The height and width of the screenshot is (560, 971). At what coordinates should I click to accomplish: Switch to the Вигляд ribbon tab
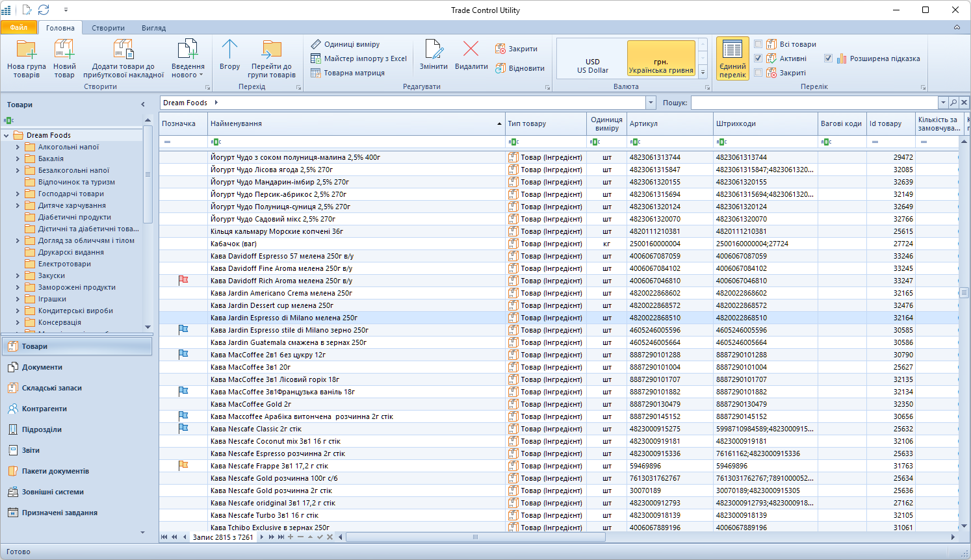pyautogui.click(x=153, y=28)
